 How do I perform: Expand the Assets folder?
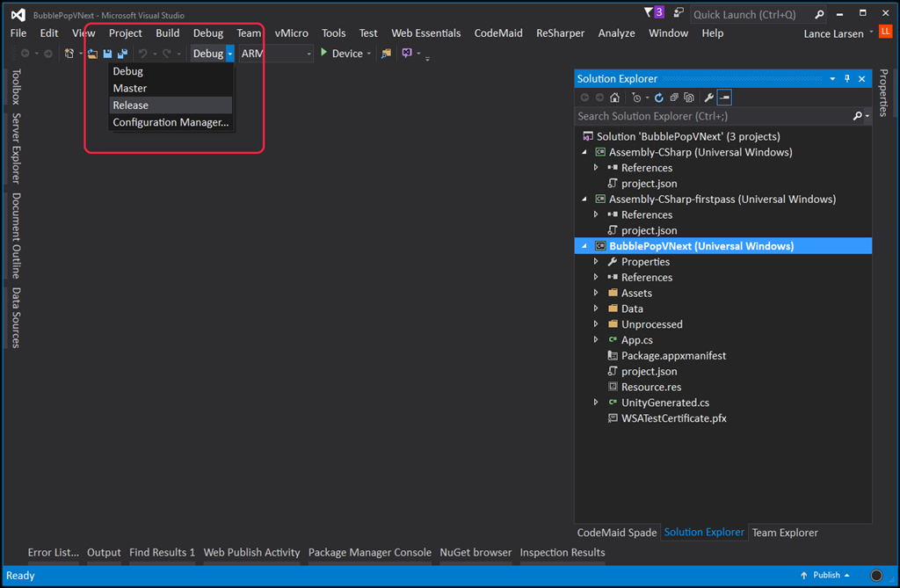(x=597, y=293)
